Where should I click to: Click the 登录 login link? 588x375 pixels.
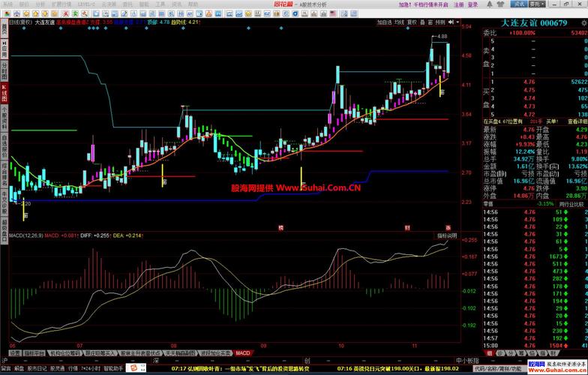point(472,4)
